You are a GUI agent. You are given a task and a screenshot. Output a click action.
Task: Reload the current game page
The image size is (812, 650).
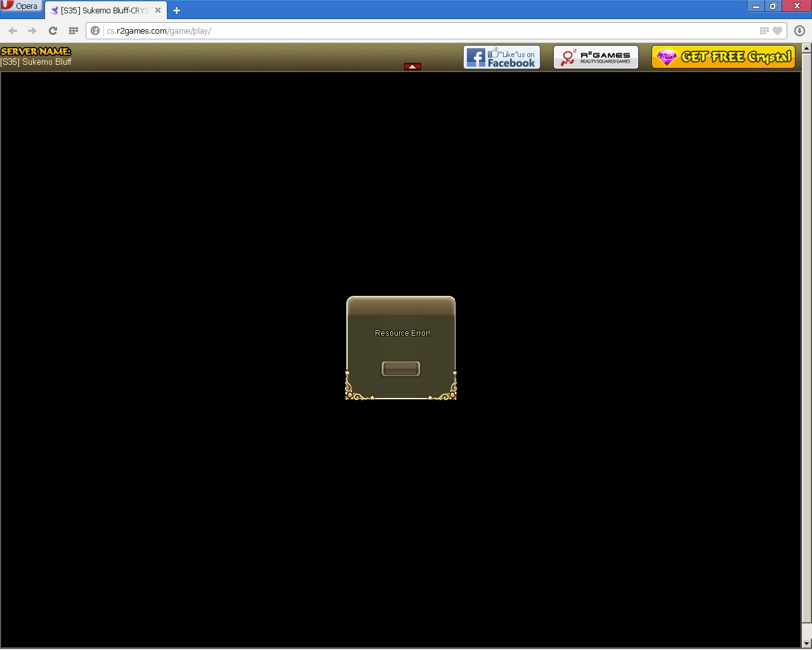(53, 30)
